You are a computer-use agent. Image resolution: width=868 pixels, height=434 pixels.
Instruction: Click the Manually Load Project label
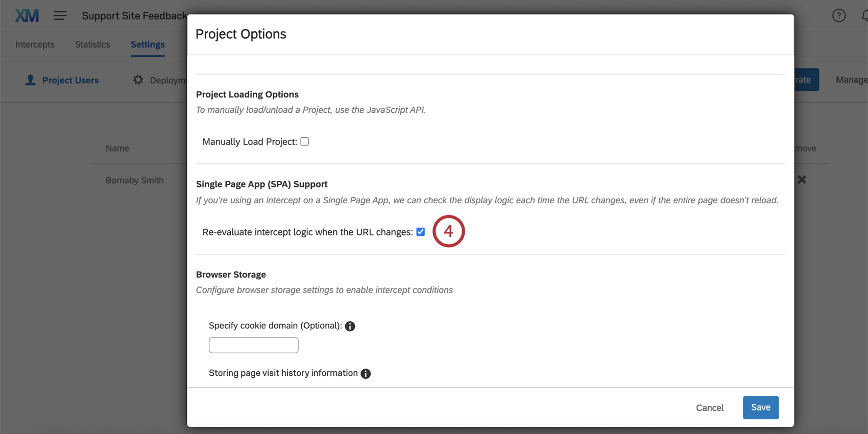pyautogui.click(x=250, y=142)
